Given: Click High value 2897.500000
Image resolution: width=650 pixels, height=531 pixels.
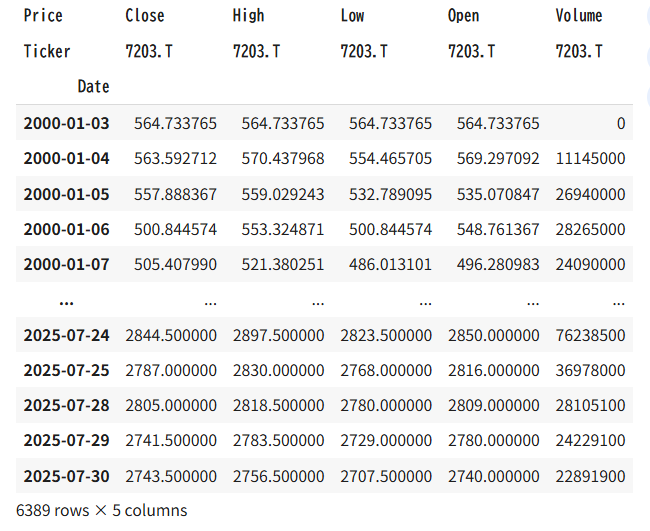Looking at the screenshot, I should [x=279, y=335].
